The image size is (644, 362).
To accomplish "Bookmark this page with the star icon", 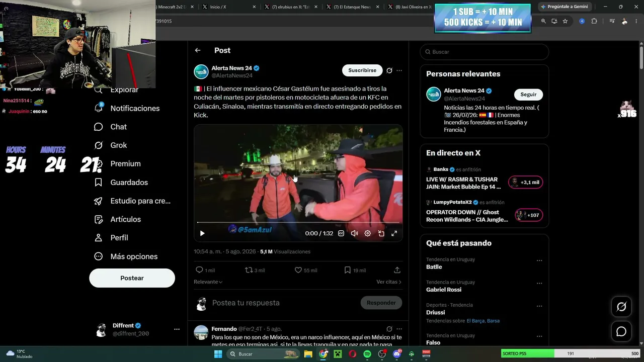I will coord(565,21).
